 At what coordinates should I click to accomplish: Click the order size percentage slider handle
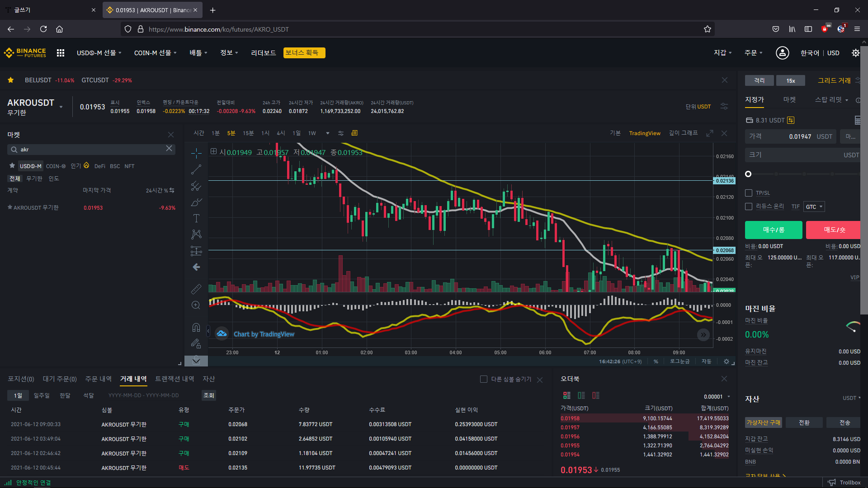click(x=748, y=174)
